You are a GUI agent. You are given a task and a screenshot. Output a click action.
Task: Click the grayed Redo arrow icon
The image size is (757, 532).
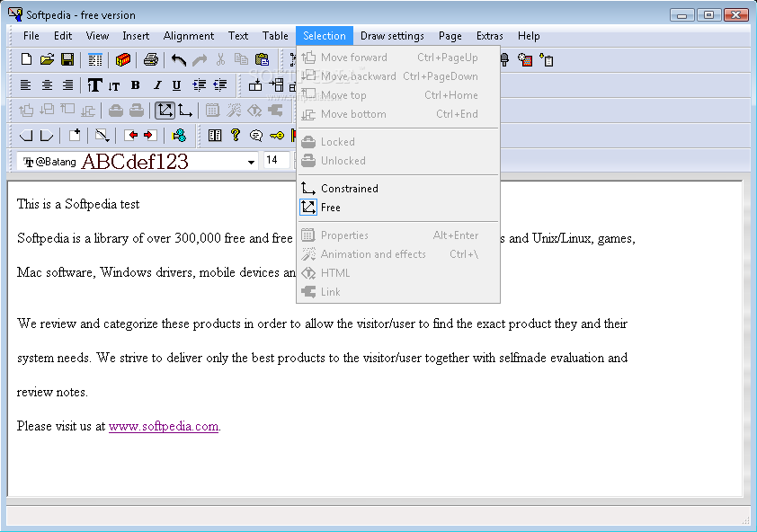[200, 59]
